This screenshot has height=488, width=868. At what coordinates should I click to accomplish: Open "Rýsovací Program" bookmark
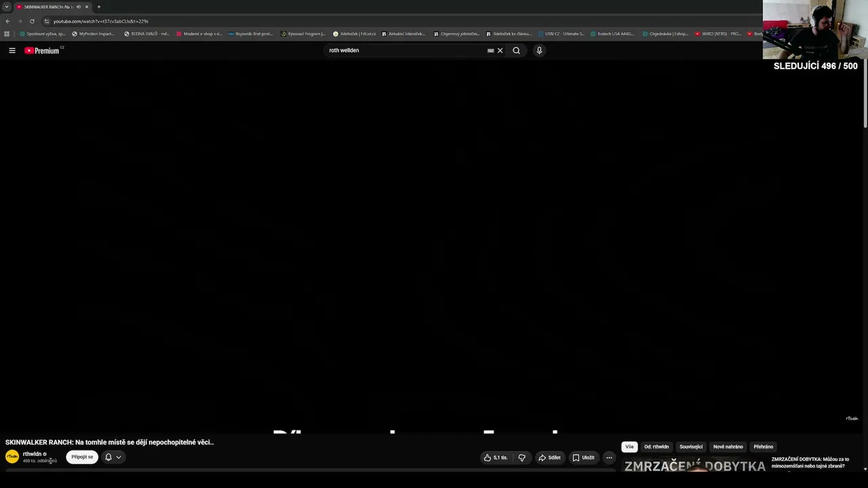303,33
